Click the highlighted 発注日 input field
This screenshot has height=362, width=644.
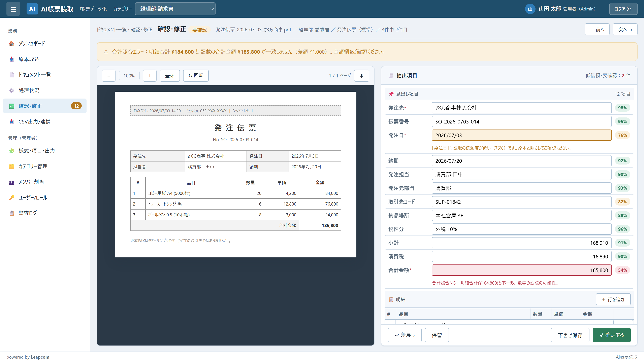point(521,135)
